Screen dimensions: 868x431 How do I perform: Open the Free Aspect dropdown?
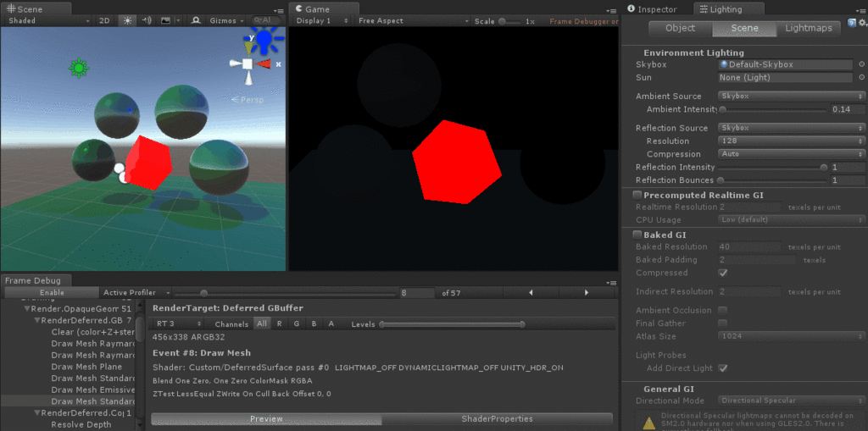[x=413, y=21]
